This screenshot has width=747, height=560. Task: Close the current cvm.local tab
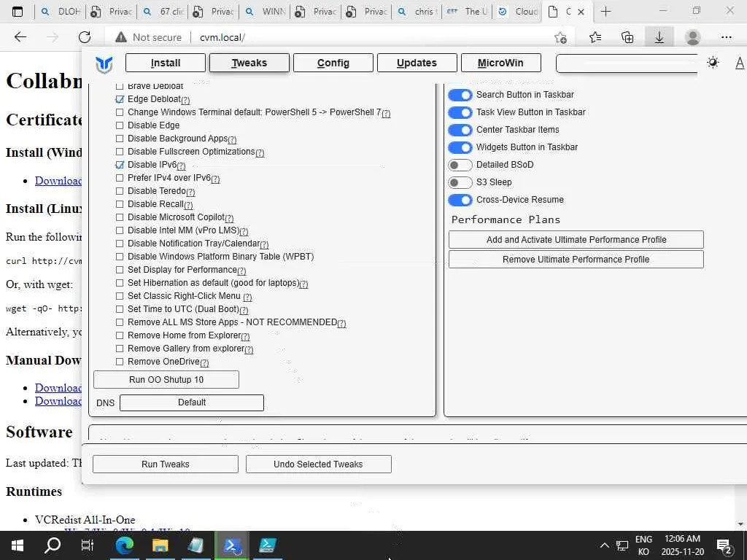[x=581, y=12]
